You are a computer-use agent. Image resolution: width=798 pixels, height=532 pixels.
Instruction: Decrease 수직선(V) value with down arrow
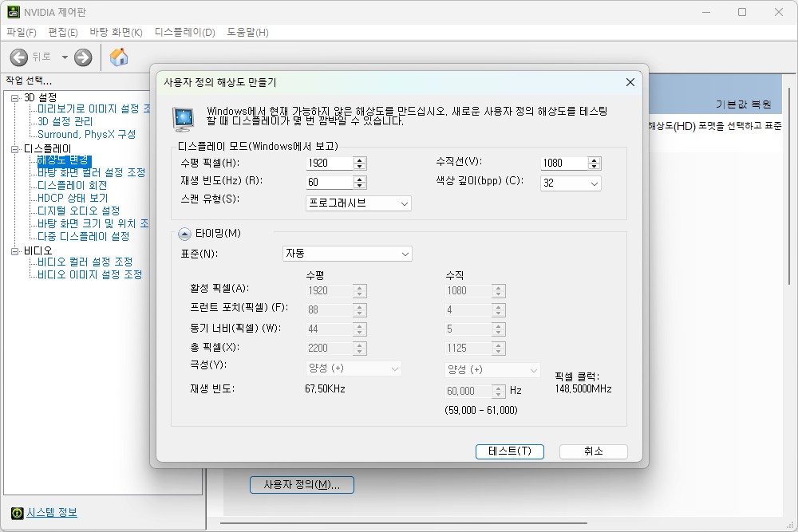click(594, 167)
